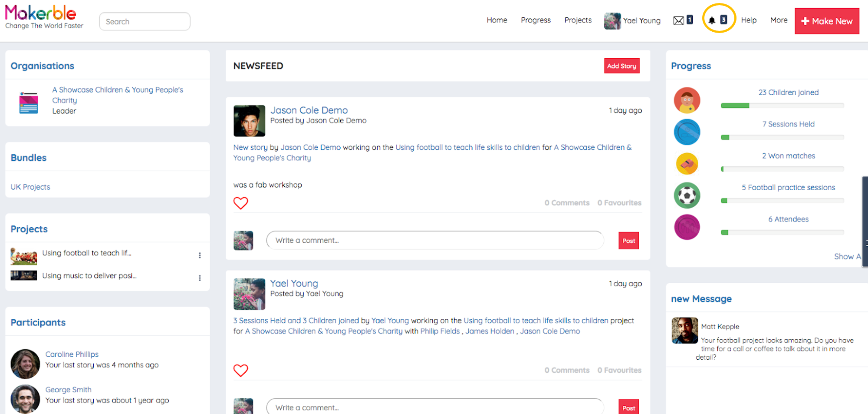This screenshot has width=868, height=414.
Task: Click the Search input field
Action: tap(145, 21)
